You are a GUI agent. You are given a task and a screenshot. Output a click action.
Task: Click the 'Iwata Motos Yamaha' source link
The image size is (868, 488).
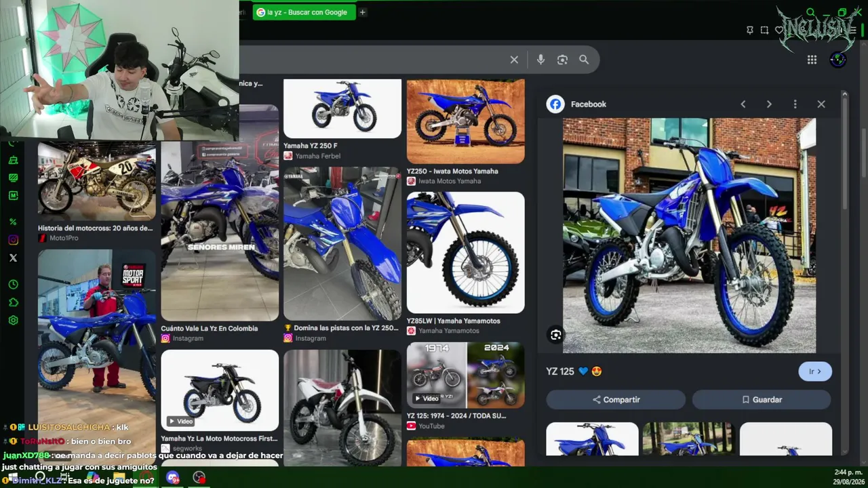(x=450, y=181)
